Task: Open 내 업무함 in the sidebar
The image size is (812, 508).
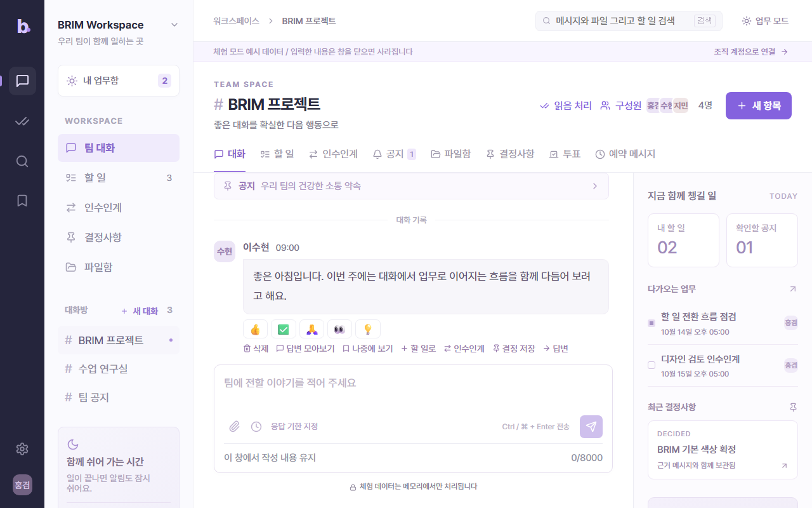Action: (x=119, y=81)
